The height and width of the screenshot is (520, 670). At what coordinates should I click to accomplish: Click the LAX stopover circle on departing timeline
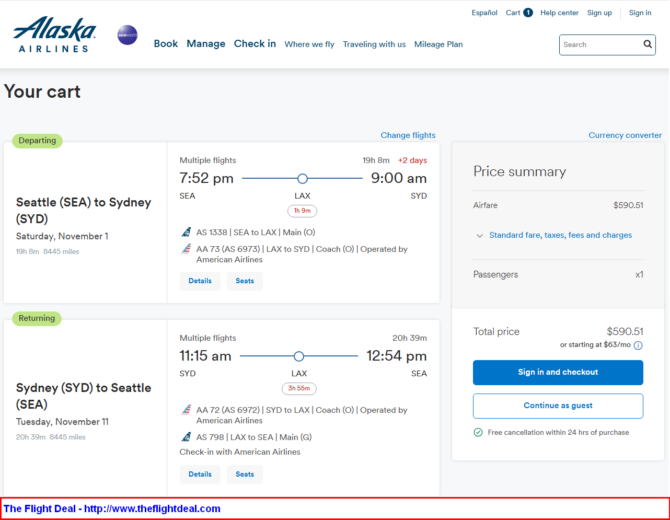pos(302,179)
